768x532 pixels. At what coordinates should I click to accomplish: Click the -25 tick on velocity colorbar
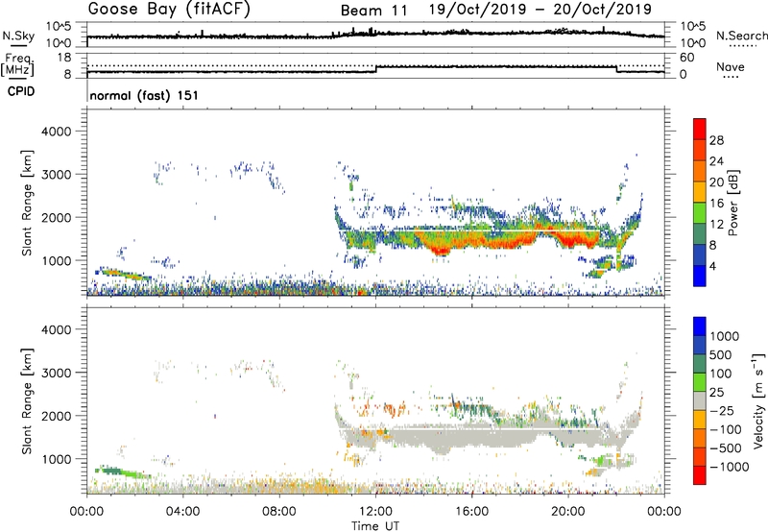pyautogui.click(x=722, y=410)
